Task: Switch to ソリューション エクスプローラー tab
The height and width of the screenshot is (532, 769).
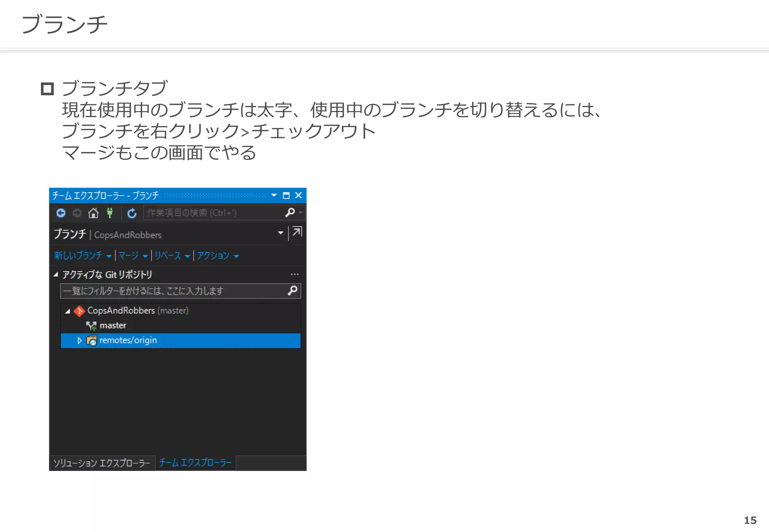Action: [102, 463]
